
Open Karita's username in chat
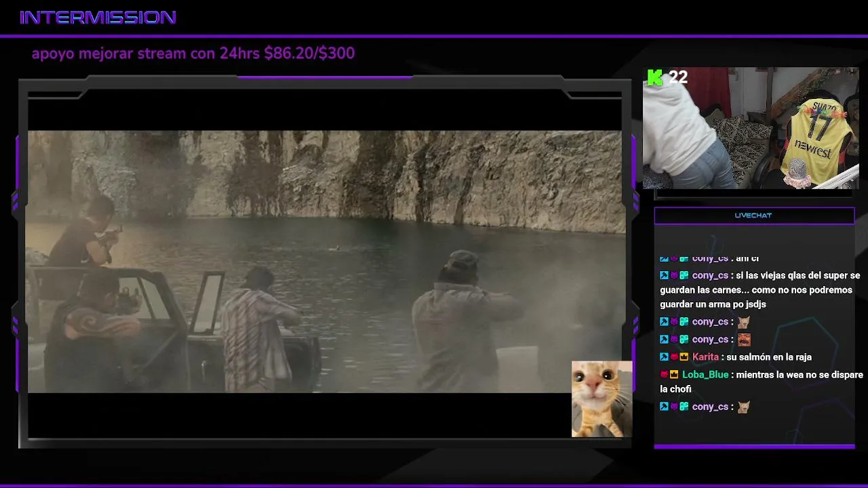(706, 357)
